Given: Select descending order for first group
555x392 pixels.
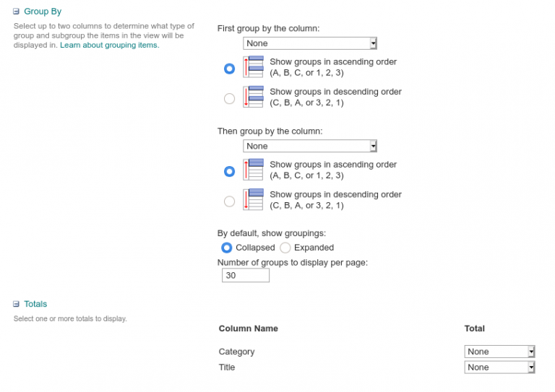Looking at the screenshot, I should click(229, 98).
